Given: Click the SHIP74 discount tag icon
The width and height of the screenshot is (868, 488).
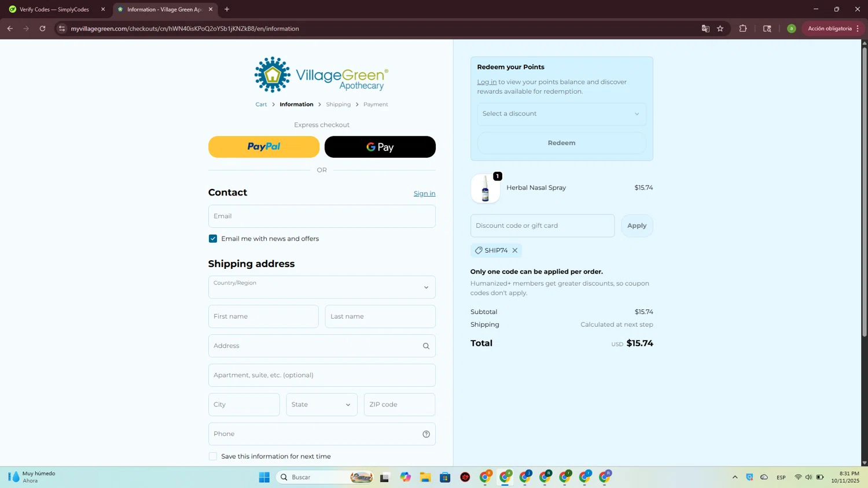Looking at the screenshot, I should 479,250.
